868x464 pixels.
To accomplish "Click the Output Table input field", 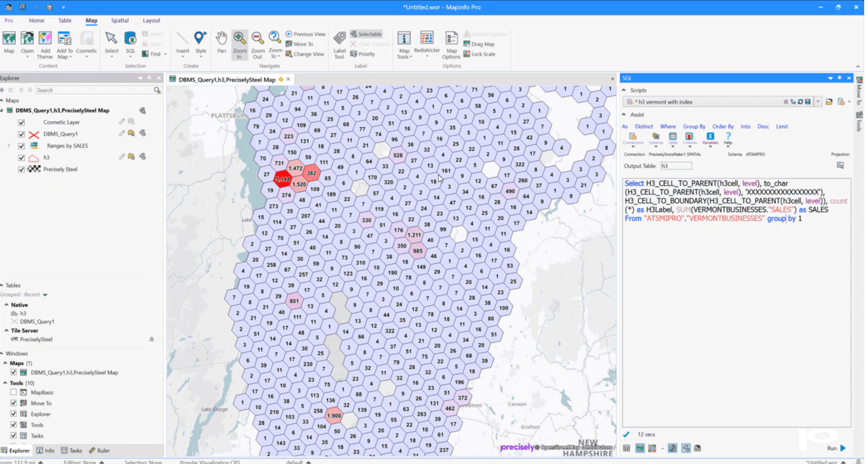I will (676, 165).
